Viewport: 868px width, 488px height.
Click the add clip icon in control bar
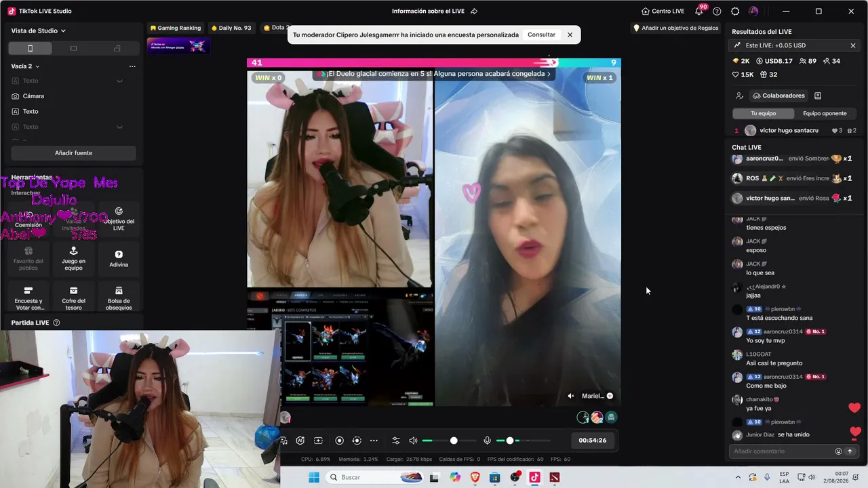point(318,441)
